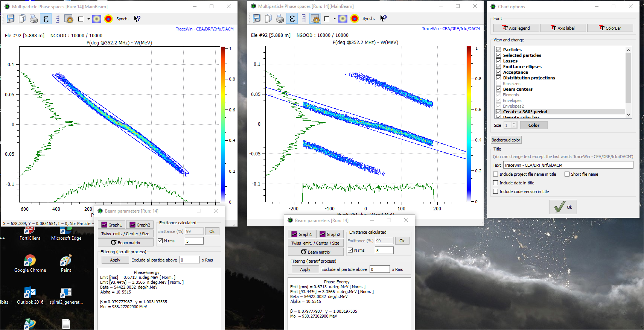This screenshot has height=330, width=644.
Task: Enable Include date in title
Action: pyautogui.click(x=496, y=183)
